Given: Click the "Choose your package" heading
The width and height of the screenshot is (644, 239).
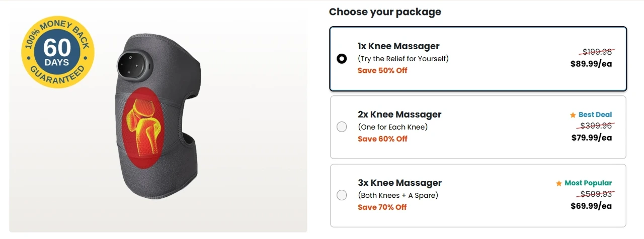Looking at the screenshot, I should click(x=385, y=12).
